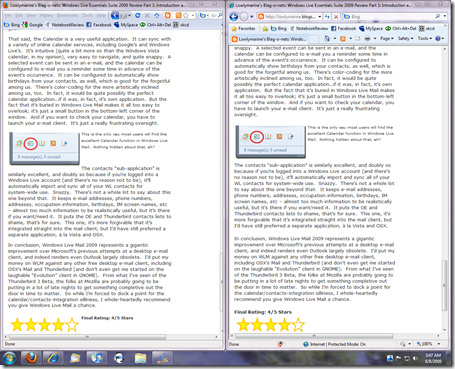
Task: Stop loading in Internet Explorer
Action: tap(336, 17)
